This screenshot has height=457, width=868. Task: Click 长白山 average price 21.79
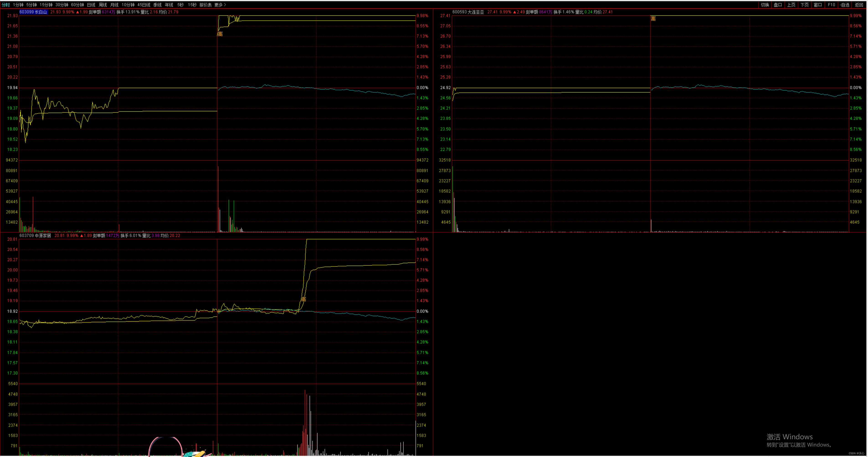(x=173, y=12)
